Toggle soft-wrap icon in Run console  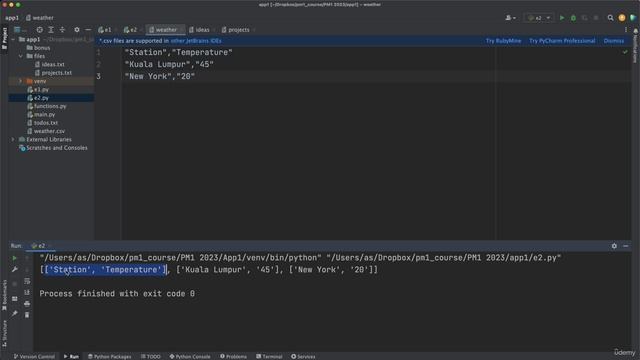point(27,281)
